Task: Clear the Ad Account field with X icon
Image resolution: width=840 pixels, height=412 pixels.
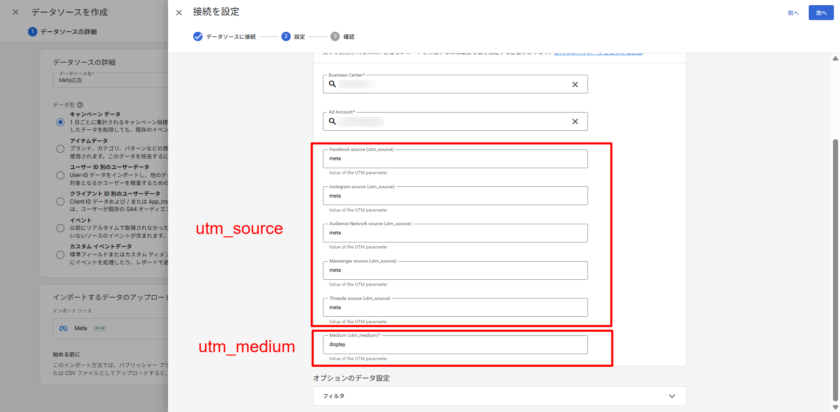Action: [x=574, y=121]
